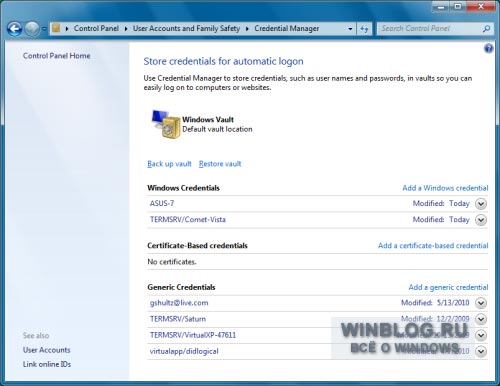
Task: Click the Refresh button in address bar
Action: (364, 29)
